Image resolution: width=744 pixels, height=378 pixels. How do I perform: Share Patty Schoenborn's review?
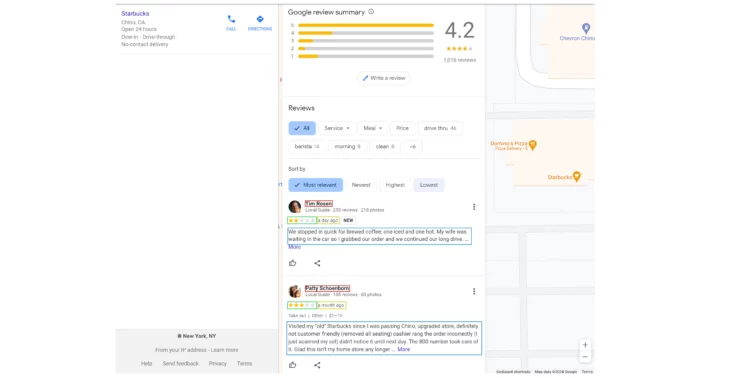[x=317, y=365]
